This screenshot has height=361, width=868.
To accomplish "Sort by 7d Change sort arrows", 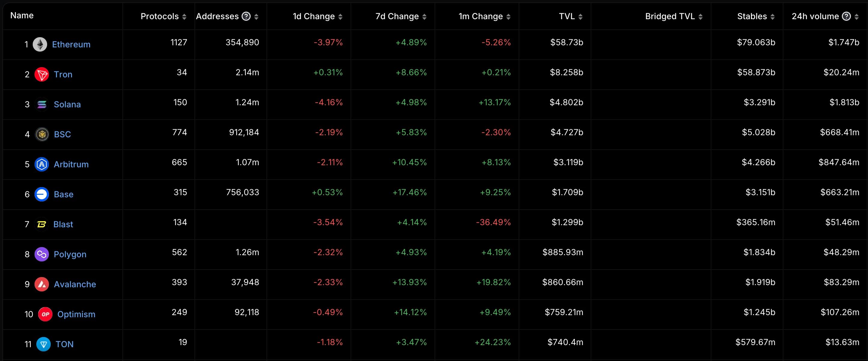I will [424, 16].
